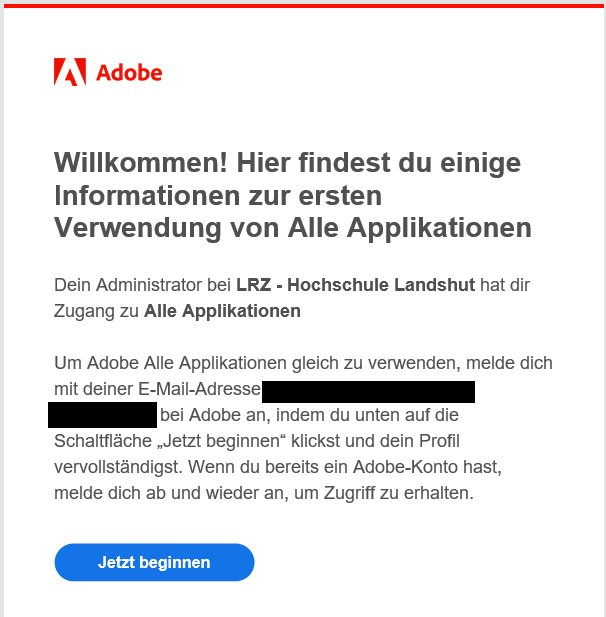Click the Adobe wordmark text
Image resolution: width=606 pixels, height=617 pixels.
[129, 73]
